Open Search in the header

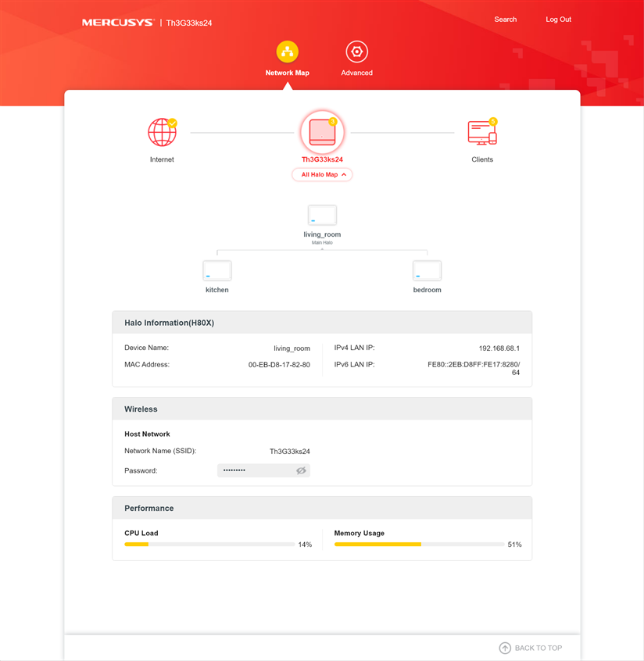[505, 20]
